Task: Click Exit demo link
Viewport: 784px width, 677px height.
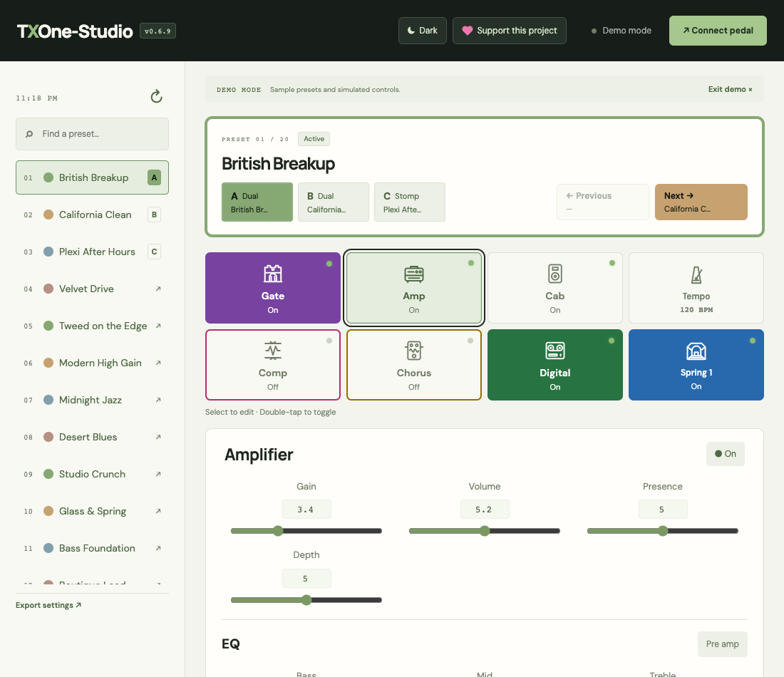Action: 730,89
